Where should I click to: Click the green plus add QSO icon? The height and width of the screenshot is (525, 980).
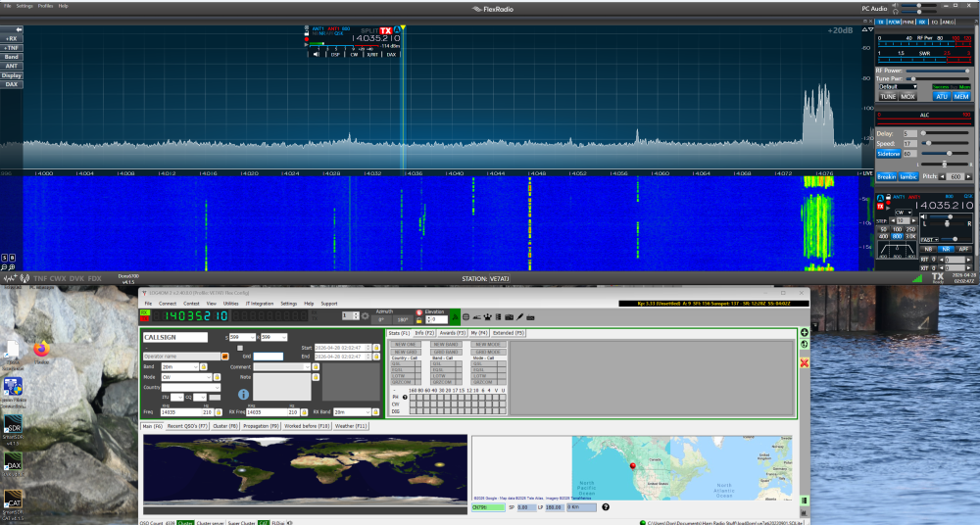click(x=805, y=333)
